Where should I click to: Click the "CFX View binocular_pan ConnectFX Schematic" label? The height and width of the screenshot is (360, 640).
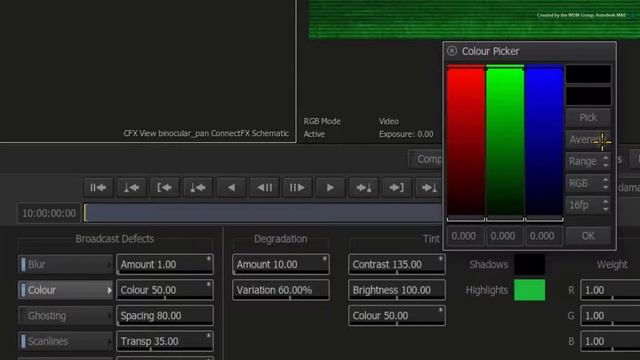(x=206, y=133)
